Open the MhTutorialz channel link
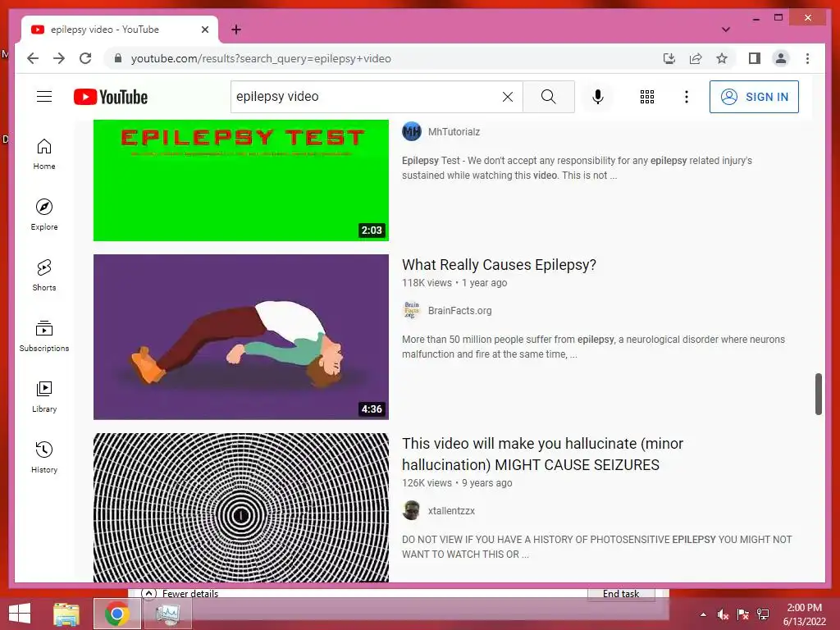This screenshot has height=630, width=840. (454, 132)
